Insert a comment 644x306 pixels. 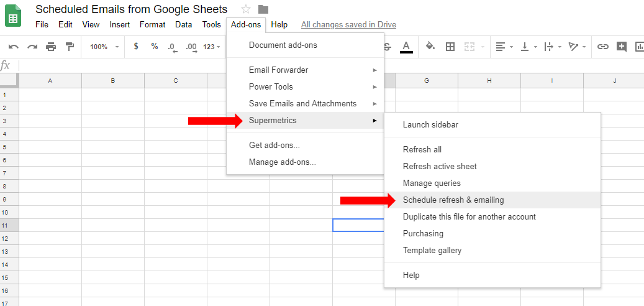622,47
